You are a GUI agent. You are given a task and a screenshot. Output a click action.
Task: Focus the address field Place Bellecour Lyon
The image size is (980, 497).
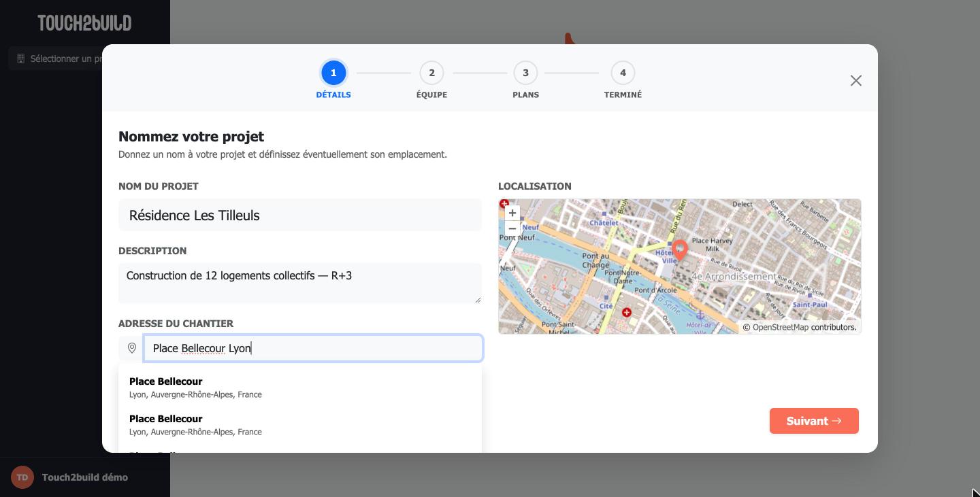point(313,348)
